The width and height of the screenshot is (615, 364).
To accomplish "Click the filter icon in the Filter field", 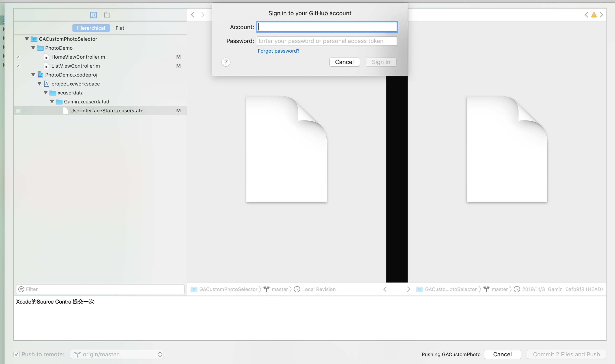I will (21, 289).
